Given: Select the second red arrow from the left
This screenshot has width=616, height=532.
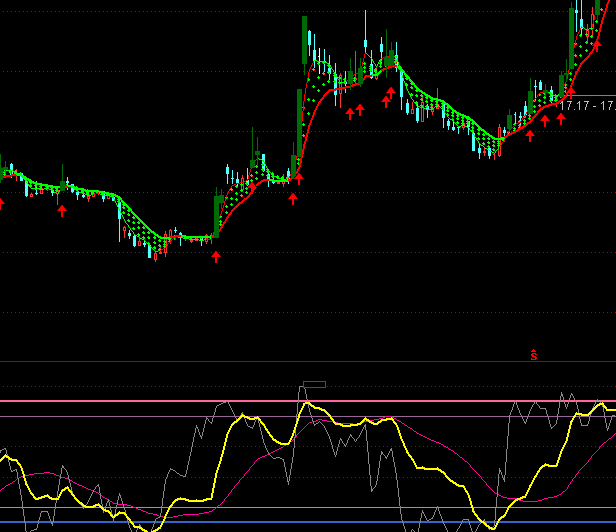Looking at the screenshot, I should coord(62,210).
